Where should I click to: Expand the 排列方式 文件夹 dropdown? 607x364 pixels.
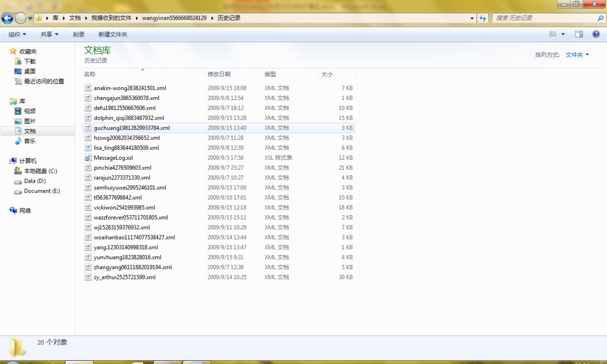[x=577, y=55]
